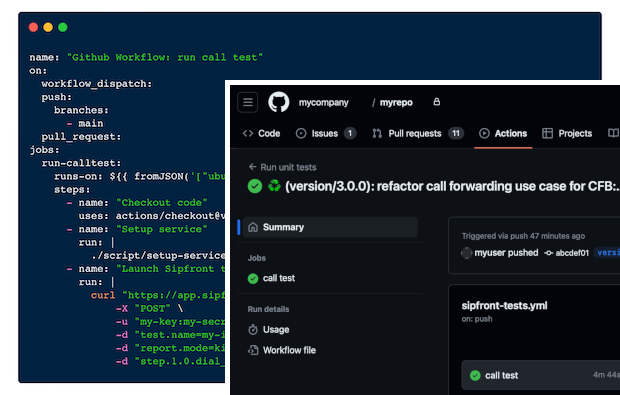The height and width of the screenshot is (395, 620).
Task: Click the 'run-calltest:' line in code
Action: point(81,163)
